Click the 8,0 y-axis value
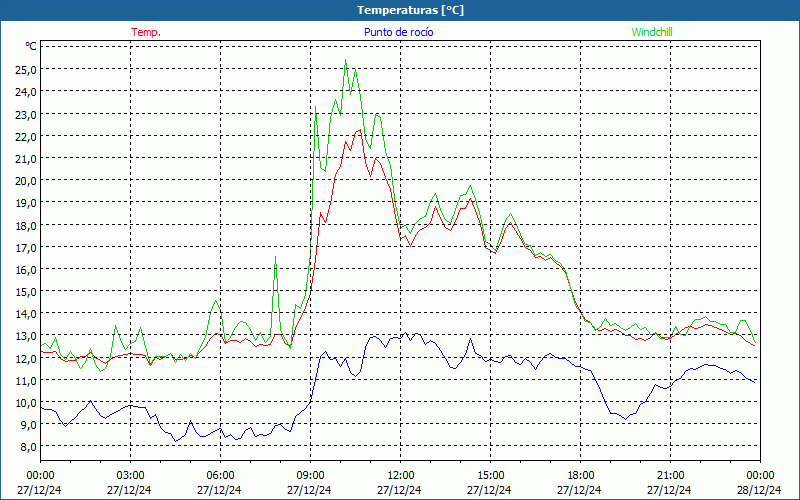Viewport: 800px width, 500px height. pos(28,447)
